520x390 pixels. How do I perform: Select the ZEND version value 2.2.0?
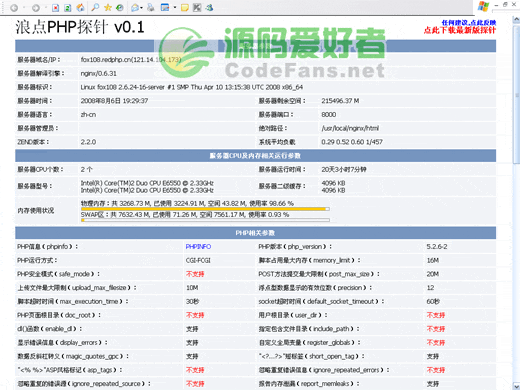(x=88, y=142)
